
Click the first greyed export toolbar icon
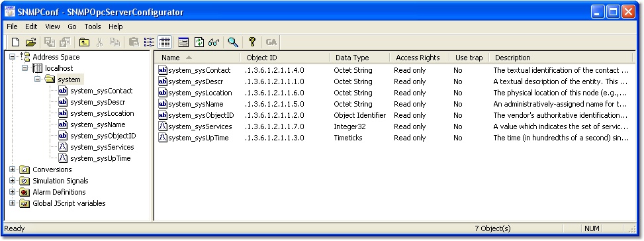click(x=50, y=42)
